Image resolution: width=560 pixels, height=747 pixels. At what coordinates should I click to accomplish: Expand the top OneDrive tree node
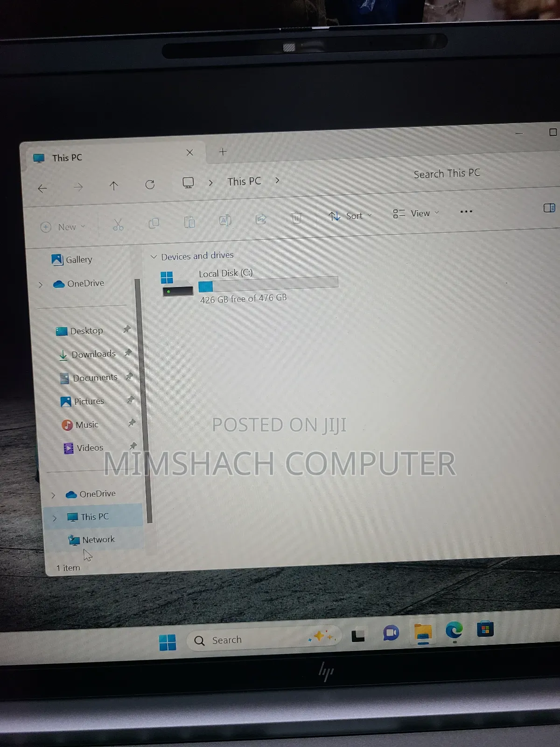point(41,284)
